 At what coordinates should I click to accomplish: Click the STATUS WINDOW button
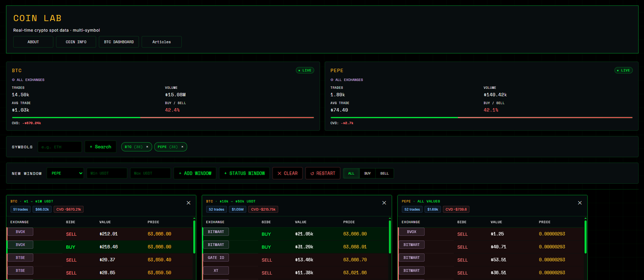[x=244, y=173]
